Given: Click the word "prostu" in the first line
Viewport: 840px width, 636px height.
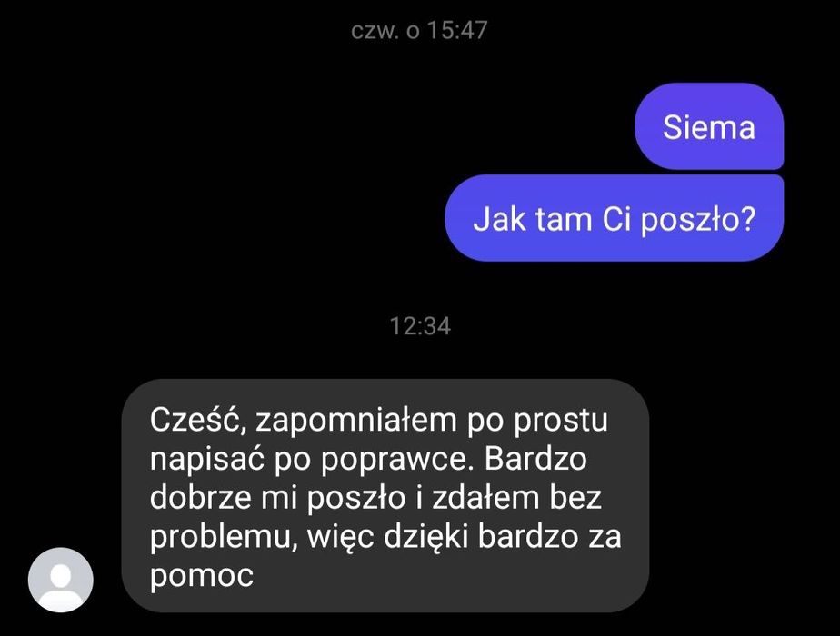Looking at the screenshot, I should [x=561, y=421].
